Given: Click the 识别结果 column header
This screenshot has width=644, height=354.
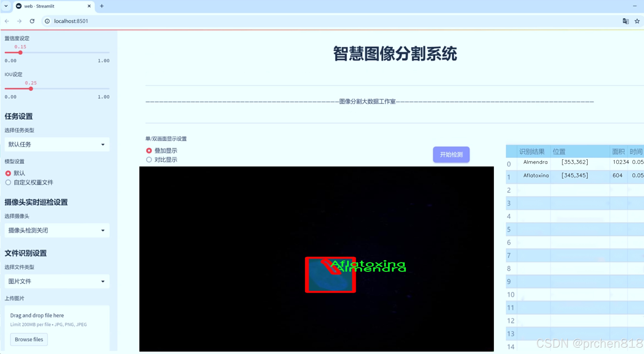Looking at the screenshot, I should click(532, 151).
